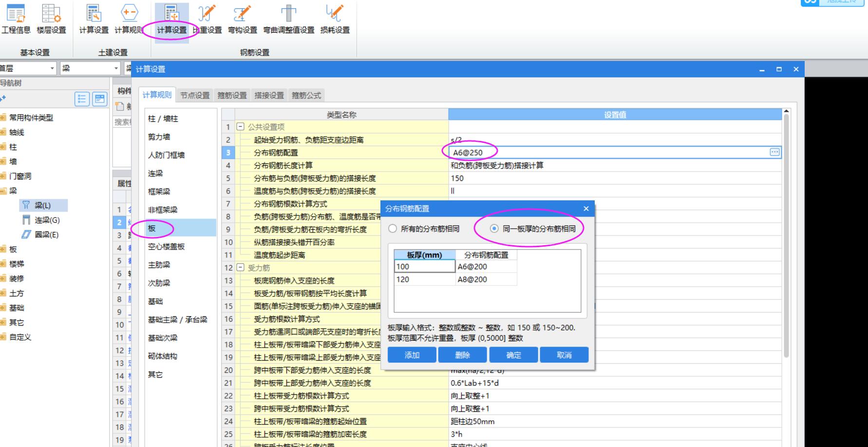This screenshot has width=868, height=447.
Task: Expand 轴线 tree folder
Action: pyautogui.click(x=3, y=132)
